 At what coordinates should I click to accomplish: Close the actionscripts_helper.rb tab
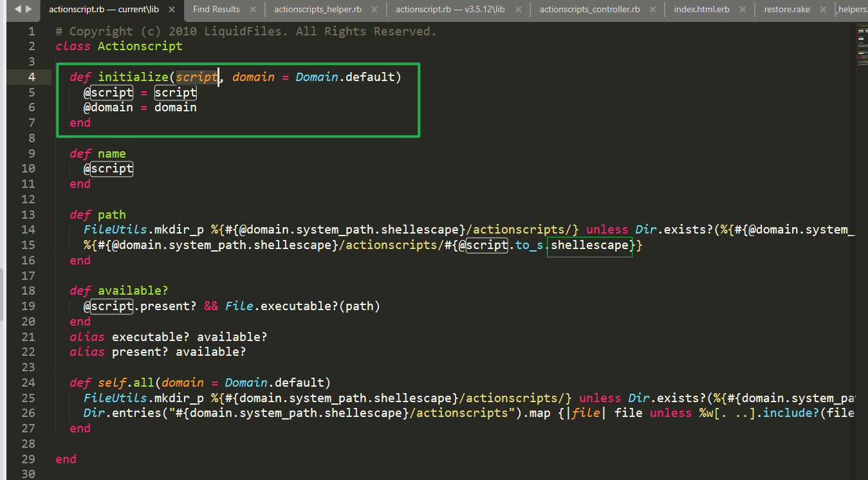pyautogui.click(x=375, y=10)
